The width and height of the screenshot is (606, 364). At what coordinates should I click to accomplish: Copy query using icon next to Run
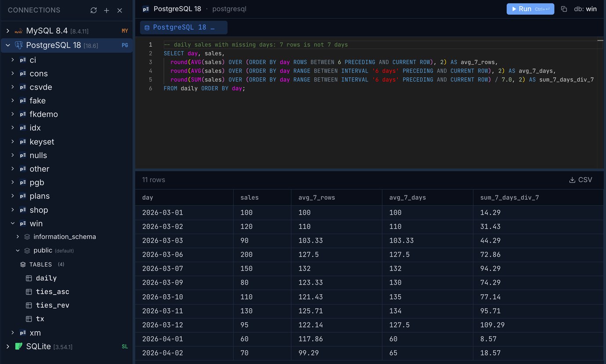564,9
